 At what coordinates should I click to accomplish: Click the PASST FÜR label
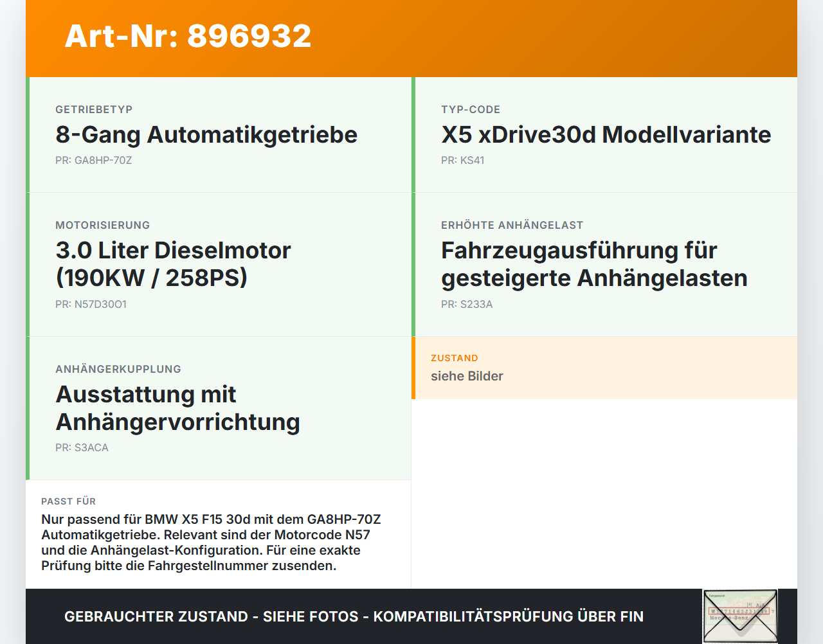click(x=69, y=501)
